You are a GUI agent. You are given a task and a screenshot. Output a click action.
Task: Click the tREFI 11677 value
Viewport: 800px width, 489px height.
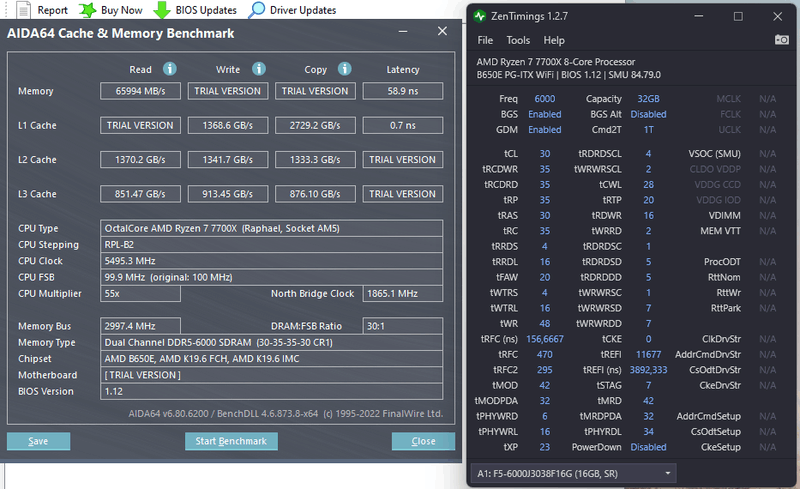click(x=648, y=354)
